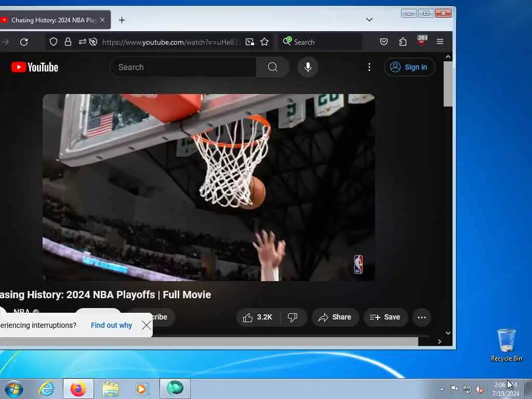This screenshot has width=532, height=399.
Task: Open the Action Center flag tray icon
Action: click(x=454, y=389)
